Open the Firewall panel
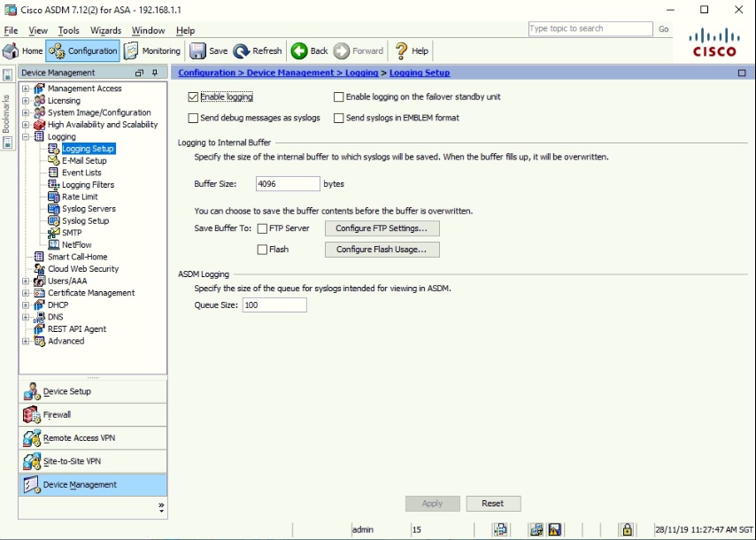 (93, 414)
